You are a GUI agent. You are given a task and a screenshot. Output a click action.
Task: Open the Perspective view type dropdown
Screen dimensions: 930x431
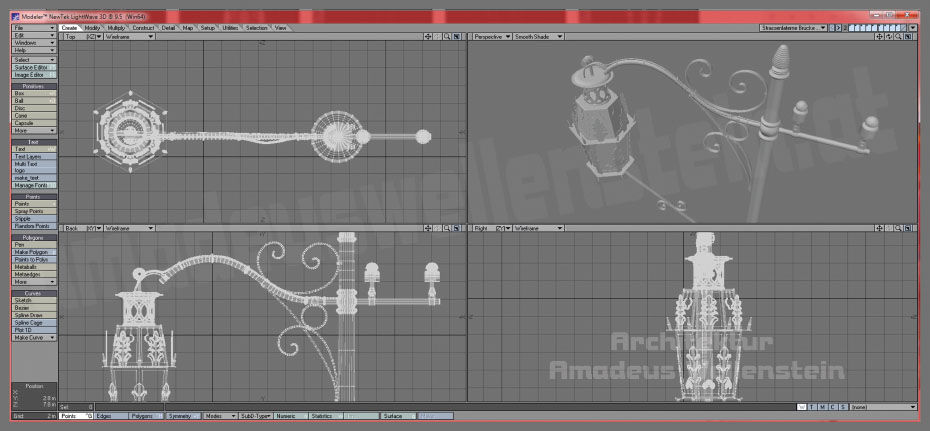(x=493, y=37)
